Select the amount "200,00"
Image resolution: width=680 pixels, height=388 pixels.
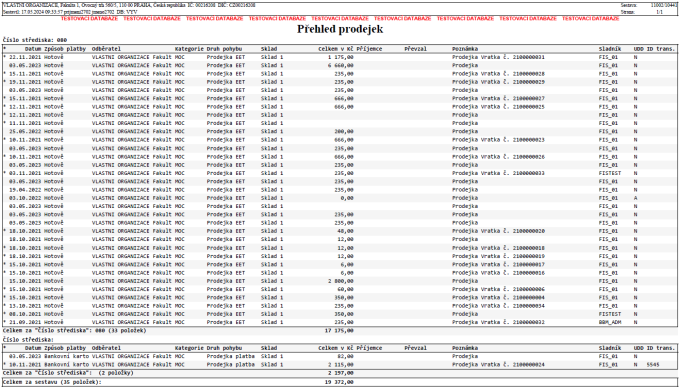pos(344,131)
